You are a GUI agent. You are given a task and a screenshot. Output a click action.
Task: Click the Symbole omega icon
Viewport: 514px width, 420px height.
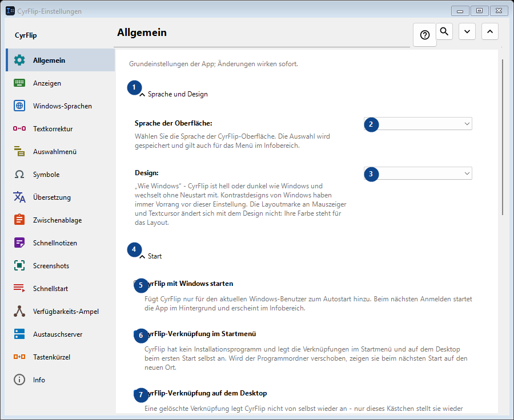click(x=19, y=174)
